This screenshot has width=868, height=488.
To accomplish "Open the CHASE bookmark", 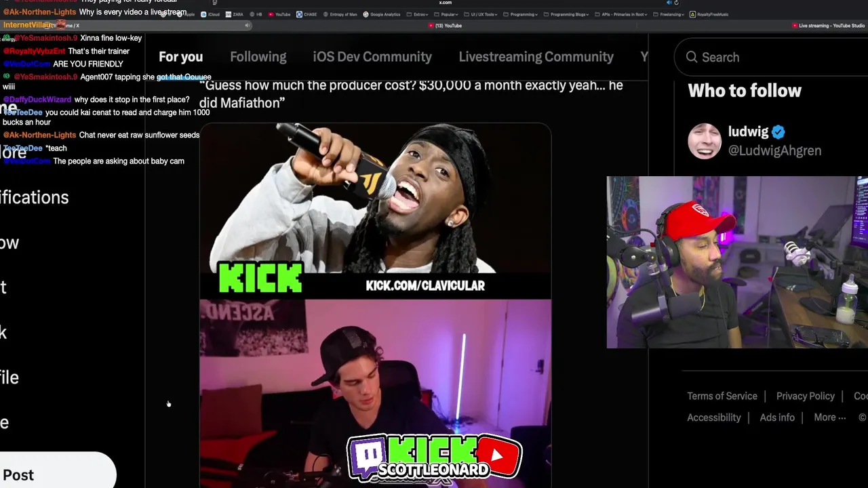I will (x=307, y=14).
